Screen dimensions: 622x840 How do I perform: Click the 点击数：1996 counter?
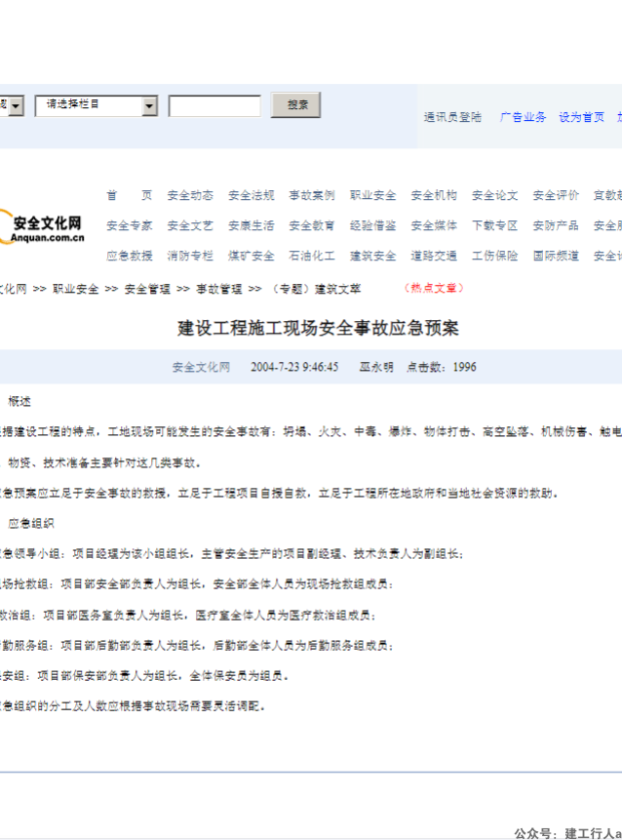pos(441,367)
